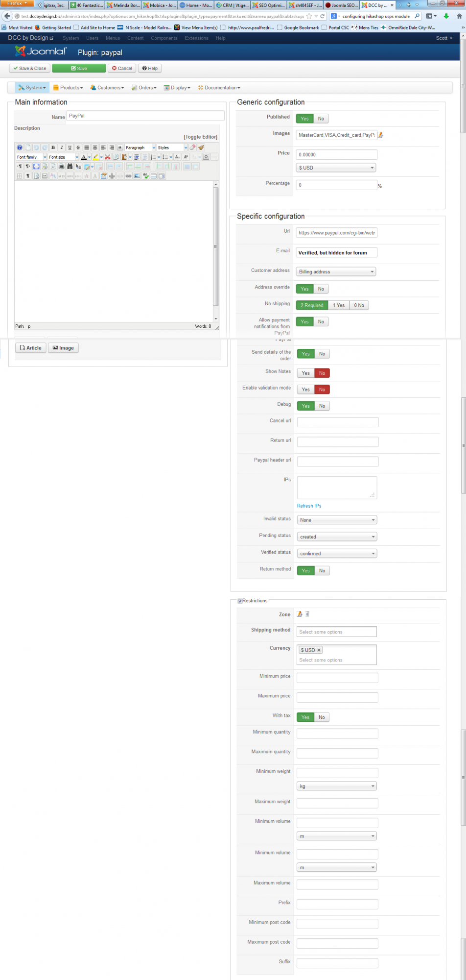This screenshot has height=980, width=466.
Task: Remove the '$ USD' currency tag
Action: coord(319,650)
